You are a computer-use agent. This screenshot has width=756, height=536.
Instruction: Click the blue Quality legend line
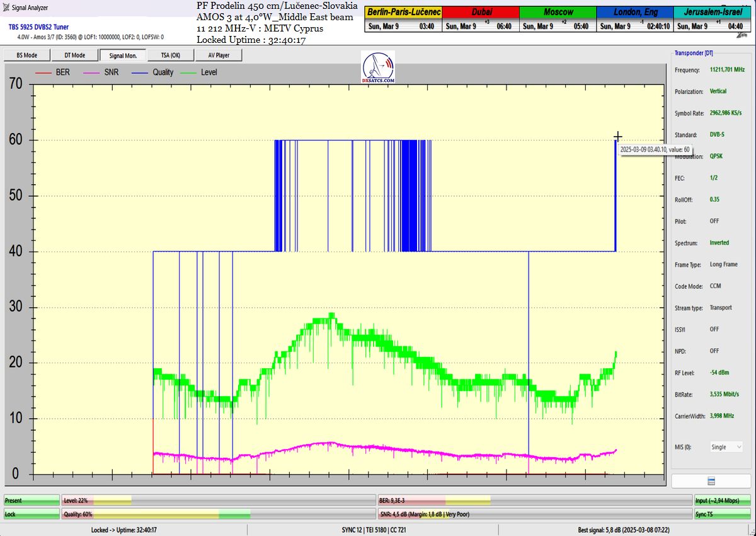pos(139,73)
